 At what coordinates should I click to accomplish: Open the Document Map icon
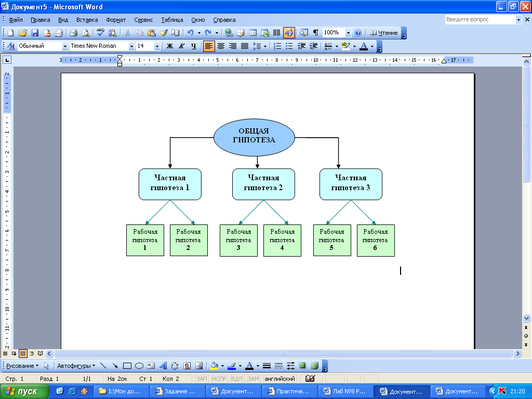click(x=304, y=33)
